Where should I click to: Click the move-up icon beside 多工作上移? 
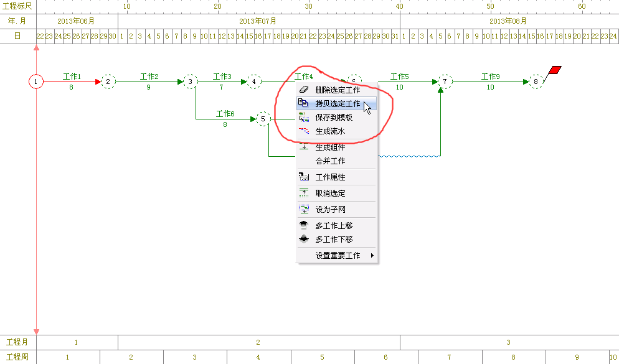click(x=303, y=225)
